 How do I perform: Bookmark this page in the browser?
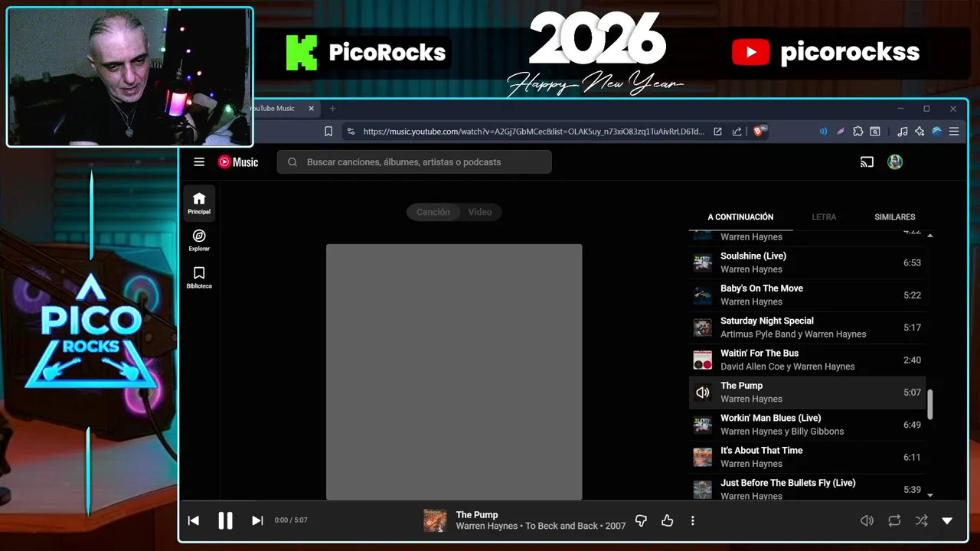[328, 132]
